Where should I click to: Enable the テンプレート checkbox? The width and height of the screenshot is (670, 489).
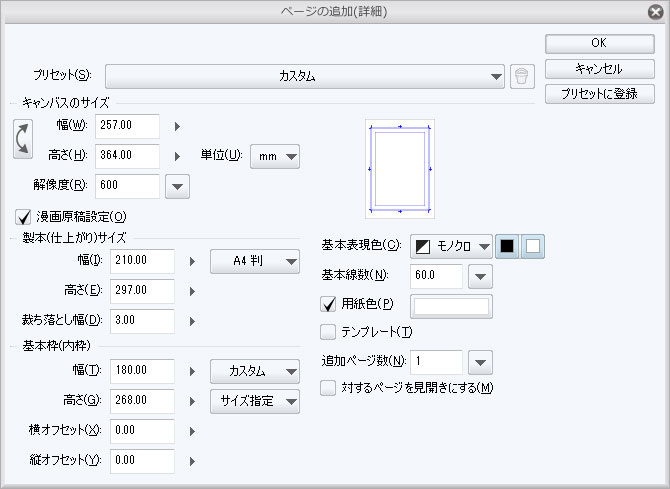(328, 332)
